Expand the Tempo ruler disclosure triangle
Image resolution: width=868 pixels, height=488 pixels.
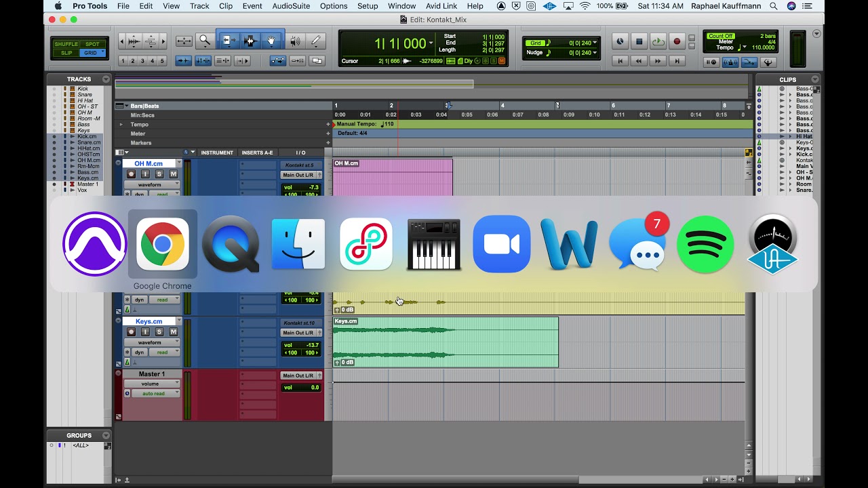tap(121, 125)
